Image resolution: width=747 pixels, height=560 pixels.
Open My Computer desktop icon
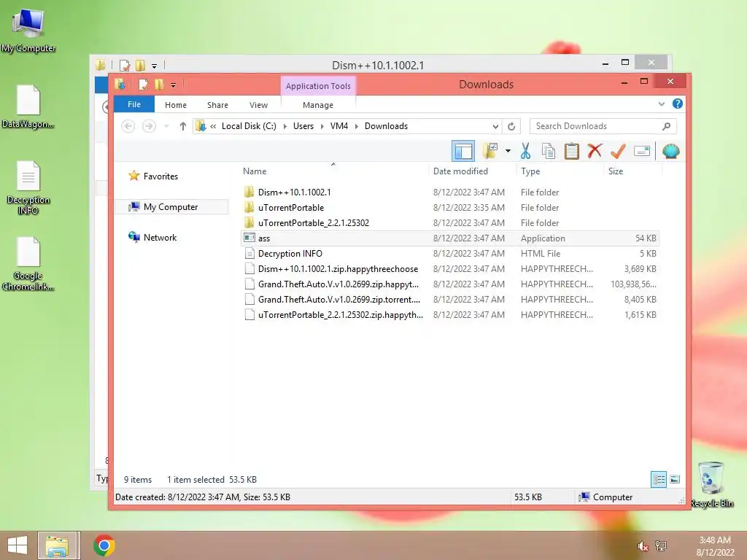tap(28, 31)
